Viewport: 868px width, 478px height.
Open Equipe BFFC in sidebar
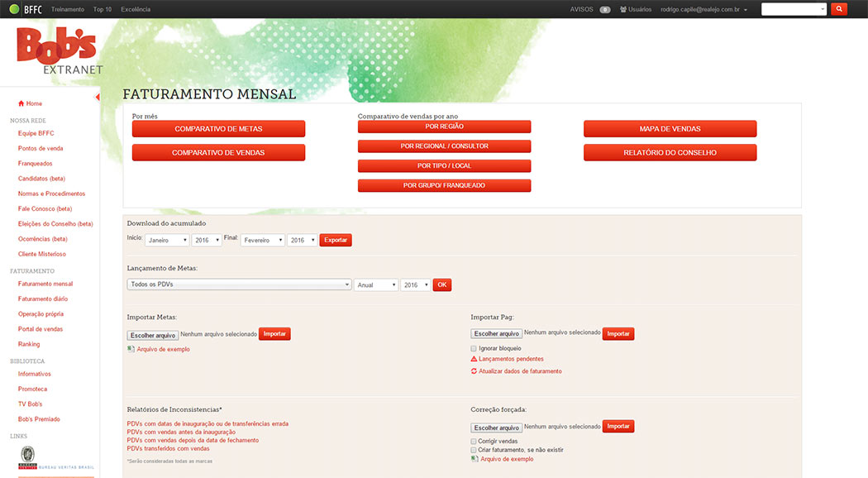[36, 133]
